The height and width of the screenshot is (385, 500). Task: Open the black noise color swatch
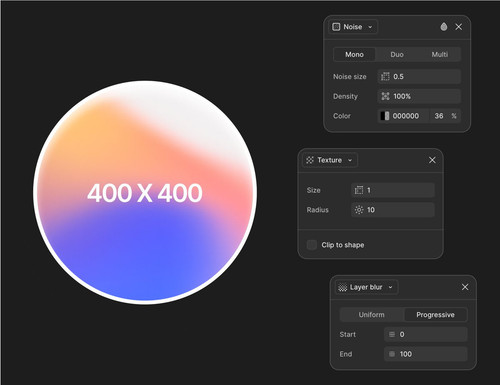(x=385, y=116)
